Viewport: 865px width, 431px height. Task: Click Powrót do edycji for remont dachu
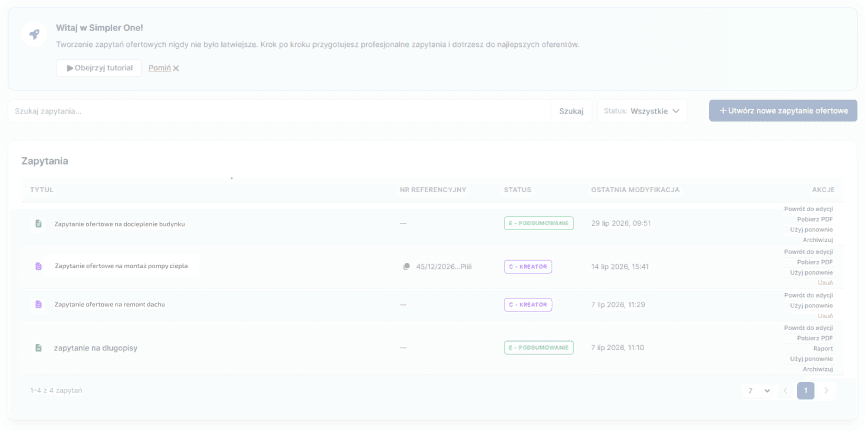[x=808, y=295]
